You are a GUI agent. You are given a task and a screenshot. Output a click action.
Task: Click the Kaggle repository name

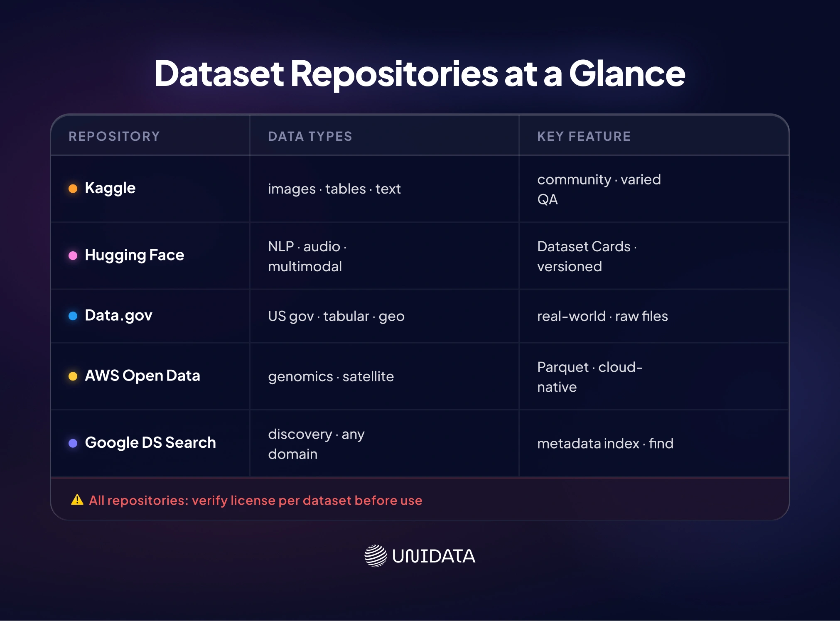coord(110,188)
